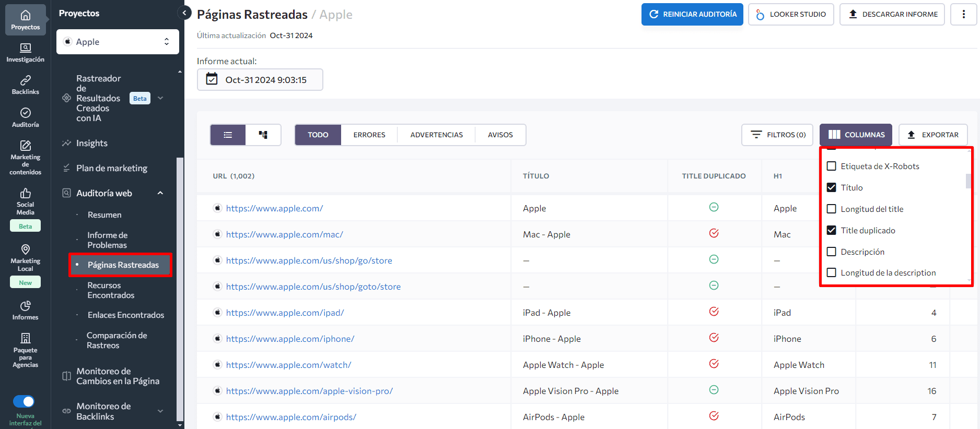Open the FILTROS (0) panel

pyautogui.click(x=778, y=135)
